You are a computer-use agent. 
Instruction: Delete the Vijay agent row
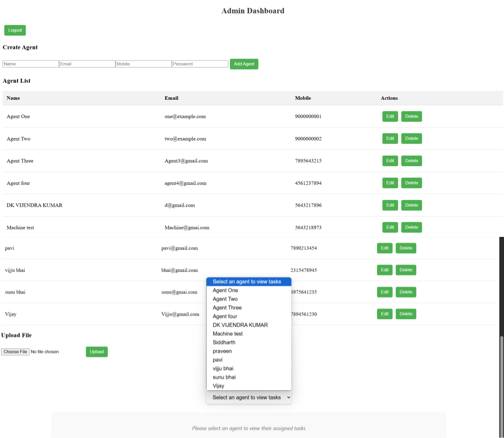tap(406, 314)
